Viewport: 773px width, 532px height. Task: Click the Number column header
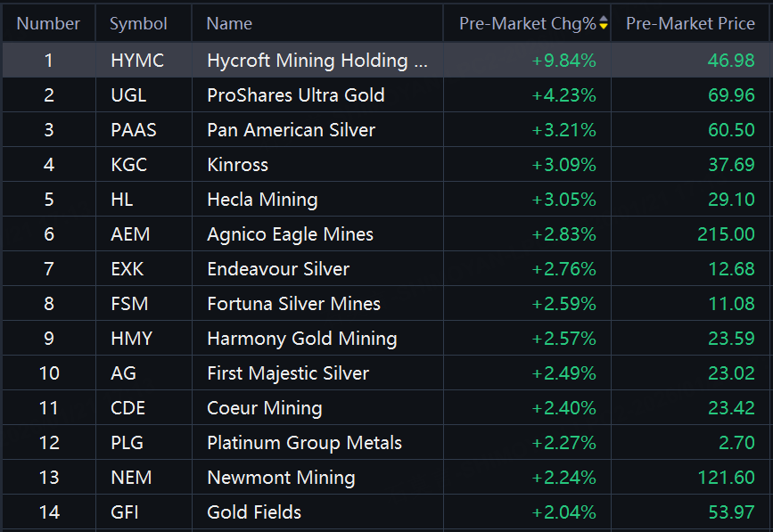coord(48,24)
